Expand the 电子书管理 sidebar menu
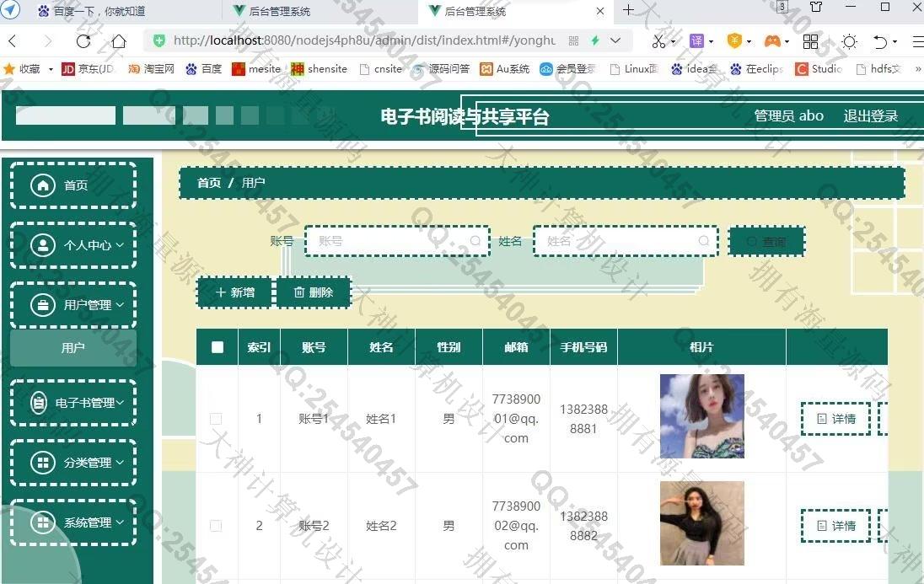924x584 pixels. tap(73, 403)
